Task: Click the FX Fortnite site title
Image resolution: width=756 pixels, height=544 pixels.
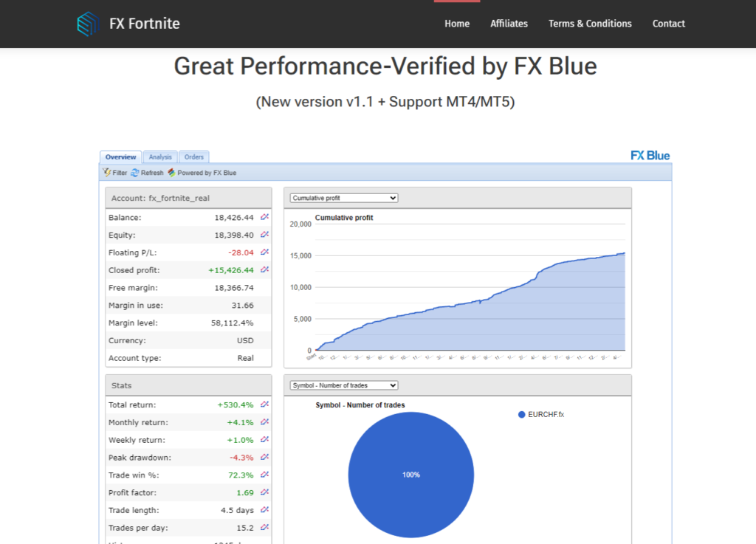Action: (145, 24)
